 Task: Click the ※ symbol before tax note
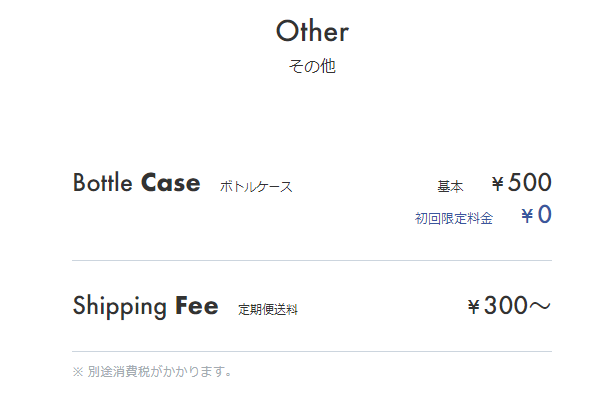click(x=78, y=372)
